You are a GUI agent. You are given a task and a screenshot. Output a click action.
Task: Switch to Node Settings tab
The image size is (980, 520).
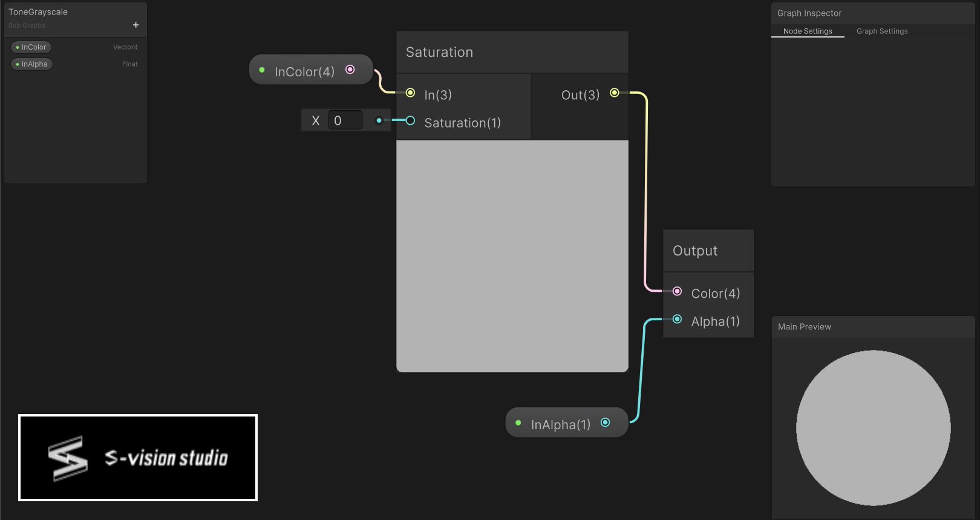[808, 31]
